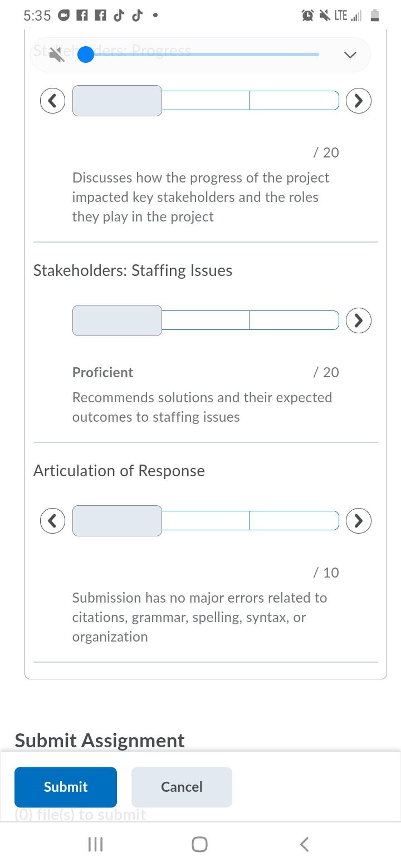The image size is (401, 868).
Task: Tap the muted volume speaker icon
Action: pyautogui.click(x=56, y=55)
